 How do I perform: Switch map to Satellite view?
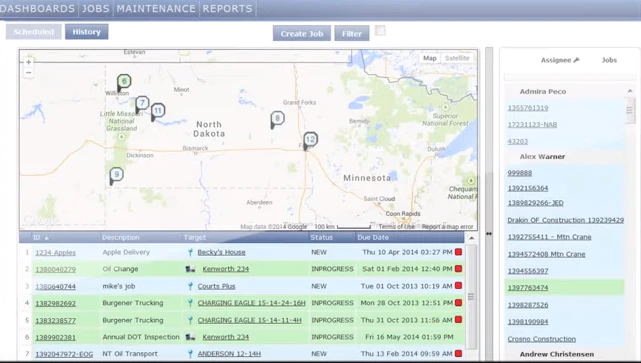click(457, 58)
